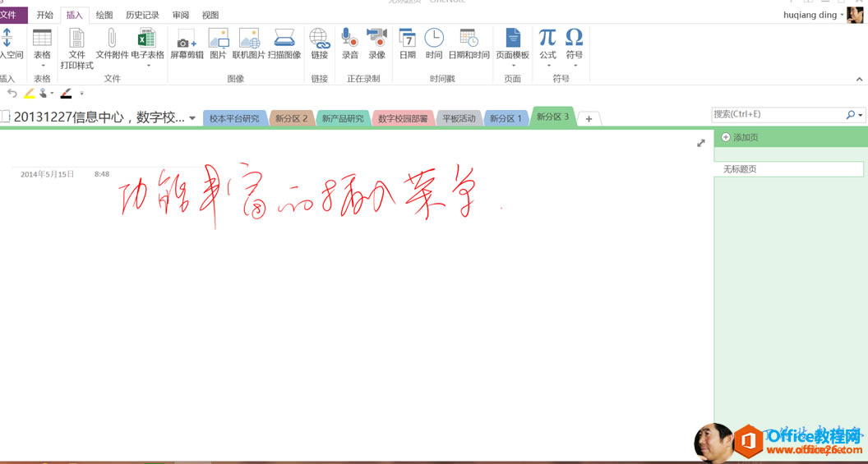Collapse the ribbon
The image size is (868, 464).
click(x=859, y=79)
